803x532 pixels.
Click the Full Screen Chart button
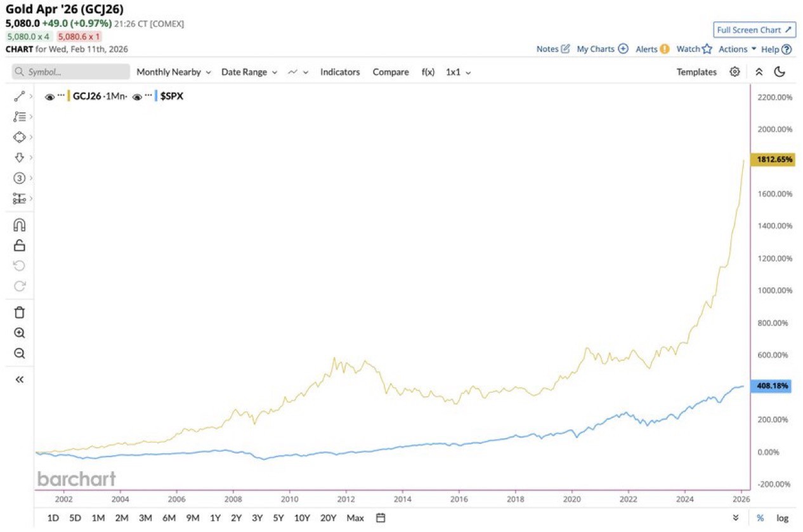click(x=754, y=30)
